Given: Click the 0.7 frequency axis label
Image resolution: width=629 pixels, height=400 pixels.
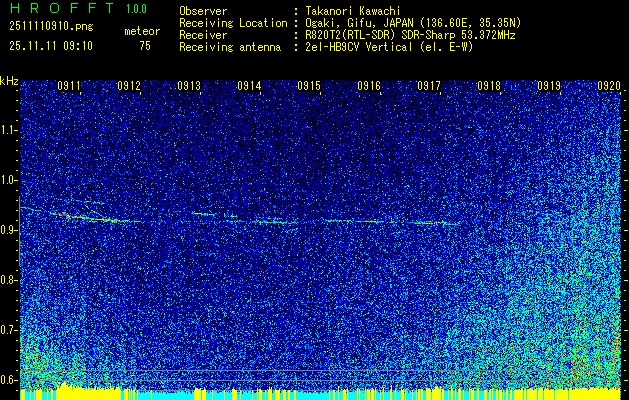Looking at the screenshot, I should pos(8,330).
